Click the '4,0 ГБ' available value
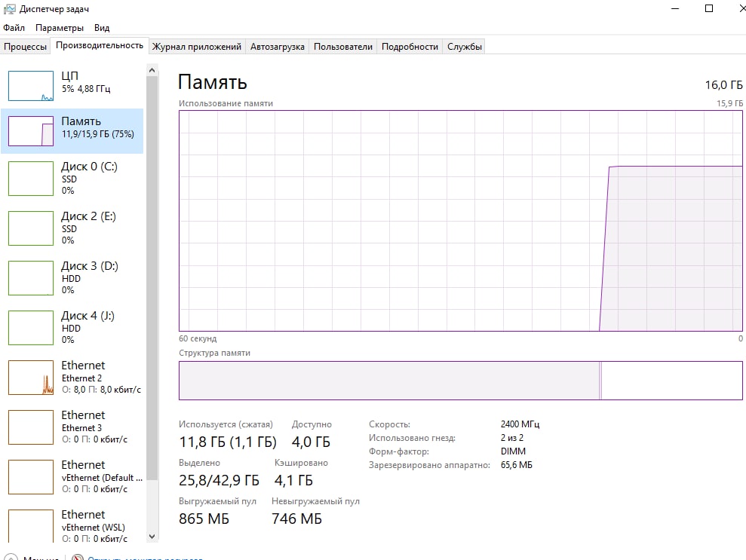The height and width of the screenshot is (560, 746). 311,442
